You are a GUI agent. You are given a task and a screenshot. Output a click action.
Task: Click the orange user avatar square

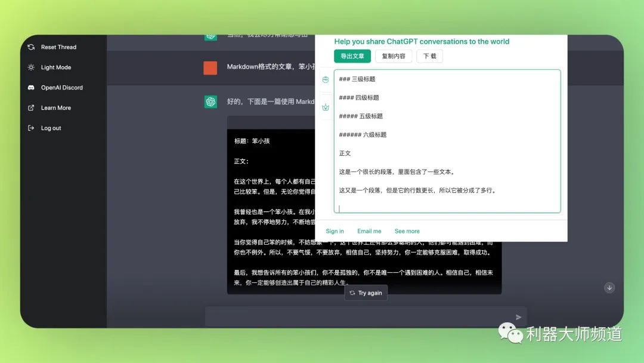click(210, 67)
